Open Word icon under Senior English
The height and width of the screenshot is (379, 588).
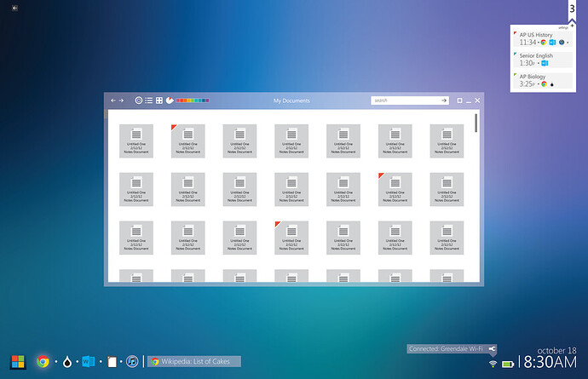pos(545,63)
